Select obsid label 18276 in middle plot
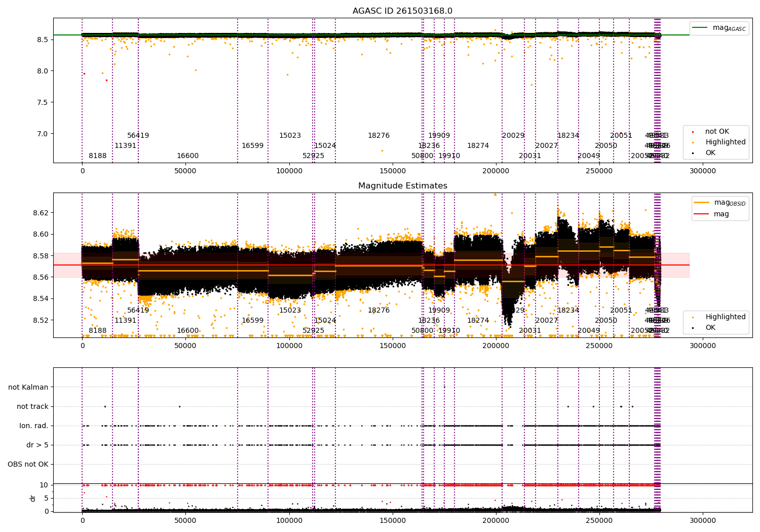 378,311
